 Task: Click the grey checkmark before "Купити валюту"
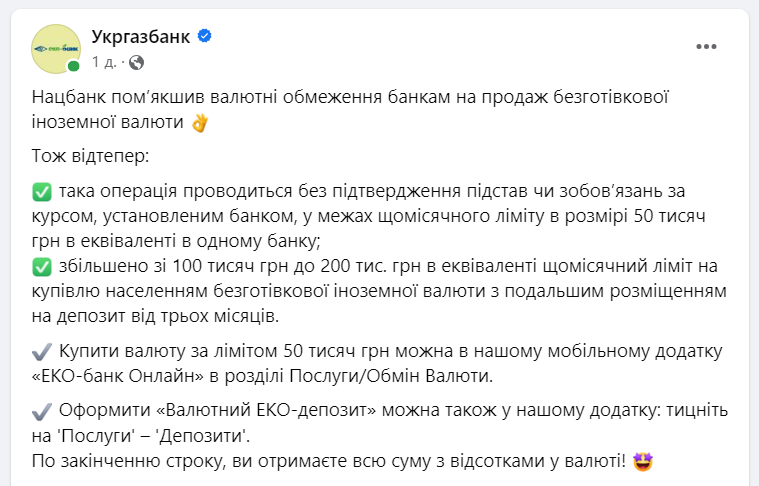pos(42,353)
